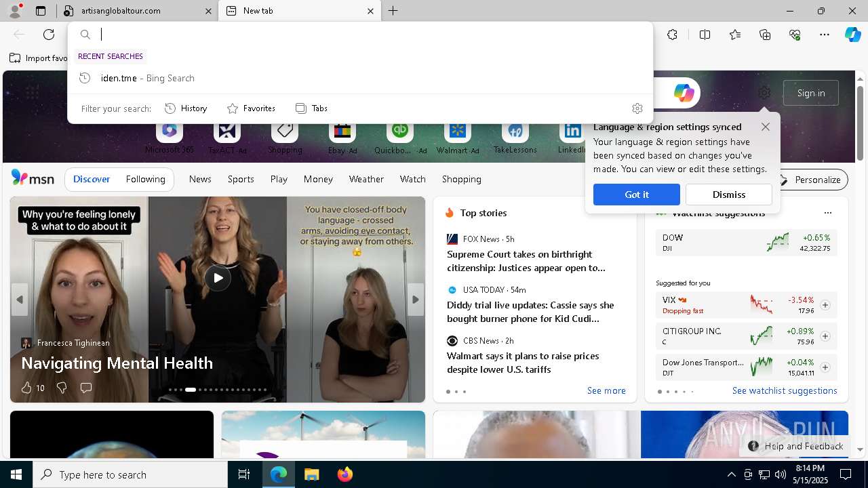The width and height of the screenshot is (868, 488).
Task: Open the Collections toolbar icon
Action: click(765, 35)
